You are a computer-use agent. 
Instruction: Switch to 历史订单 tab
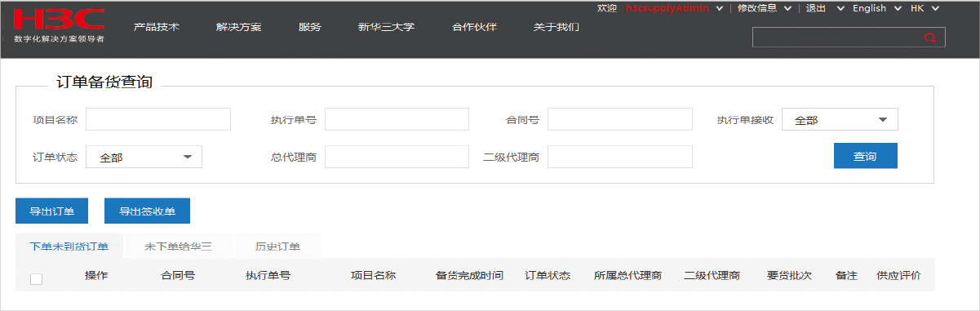[277, 246]
